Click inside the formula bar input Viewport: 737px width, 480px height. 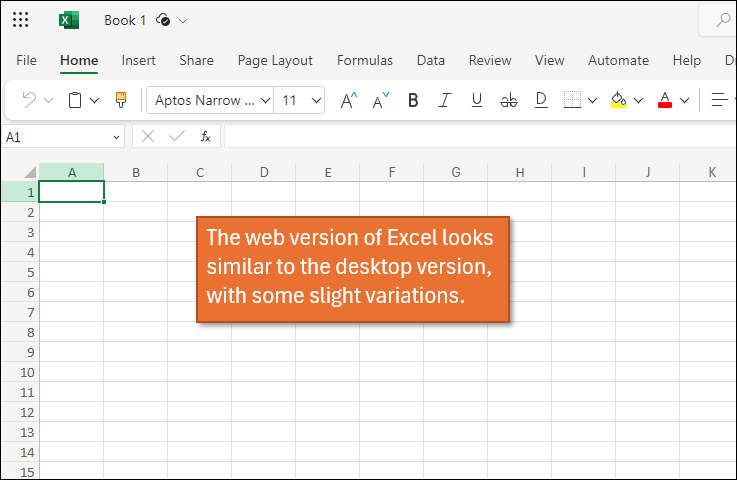tap(478, 136)
